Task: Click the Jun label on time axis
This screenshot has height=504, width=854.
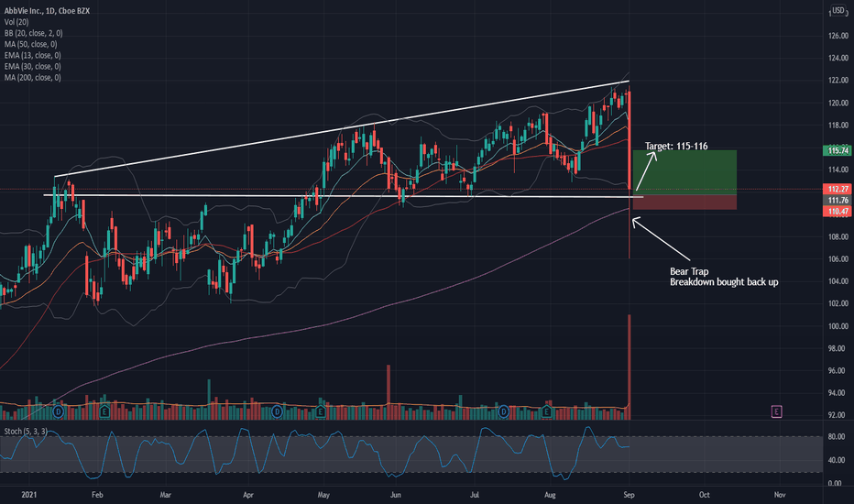Action: tap(396, 495)
